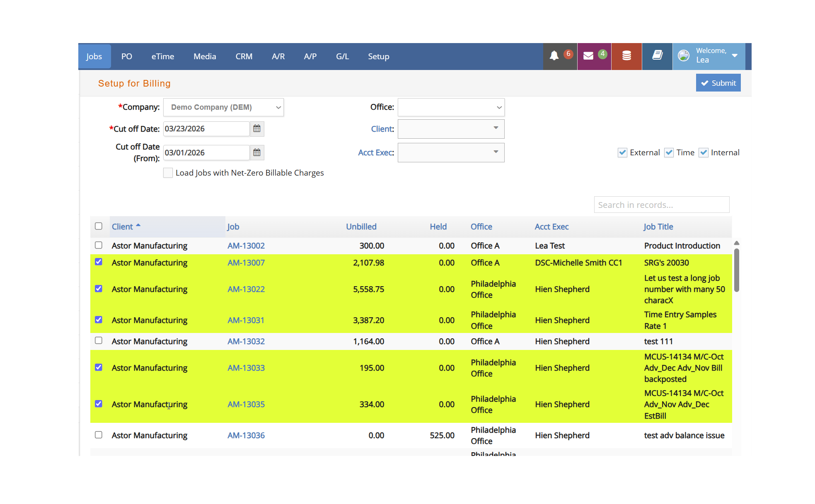Screen dimensions: 815x504
Task: Expand the Office dropdown
Action: (451, 107)
